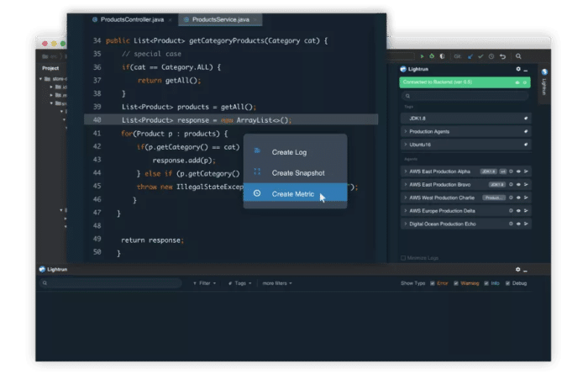This screenshot has height=390, width=588.
Task: Toggle eye visibility for AWS East Production Bravo
Action: (518, 185)
